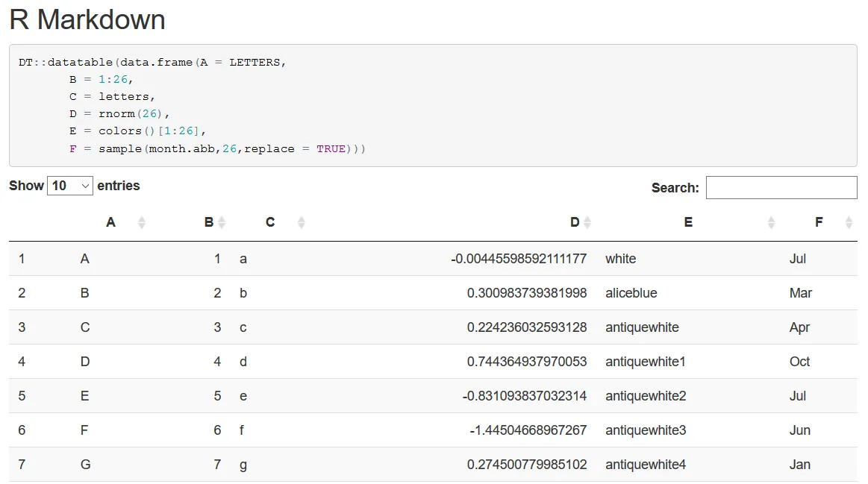Open the Show entries dropdown

pos(70,186)
